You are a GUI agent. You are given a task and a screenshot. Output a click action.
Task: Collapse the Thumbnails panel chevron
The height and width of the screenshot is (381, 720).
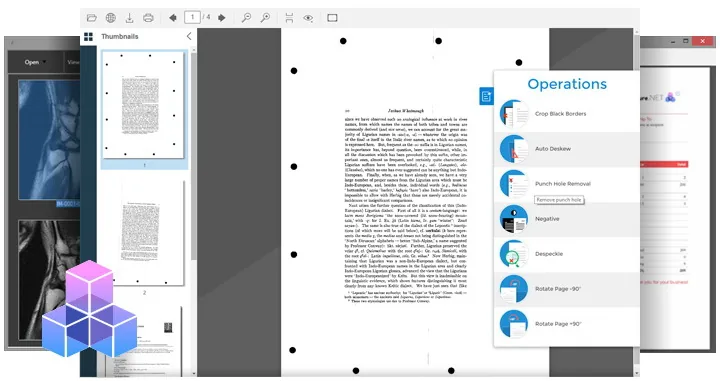tap(189, 36)
